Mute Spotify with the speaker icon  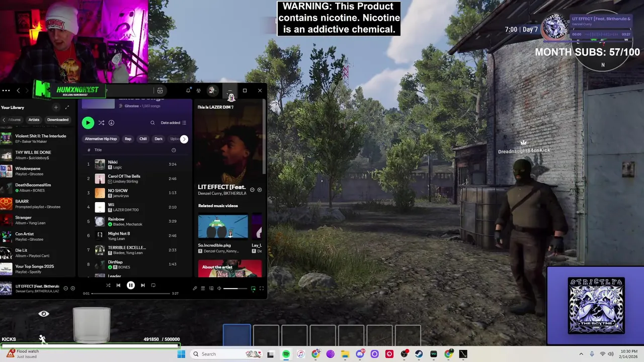[219, 288]
